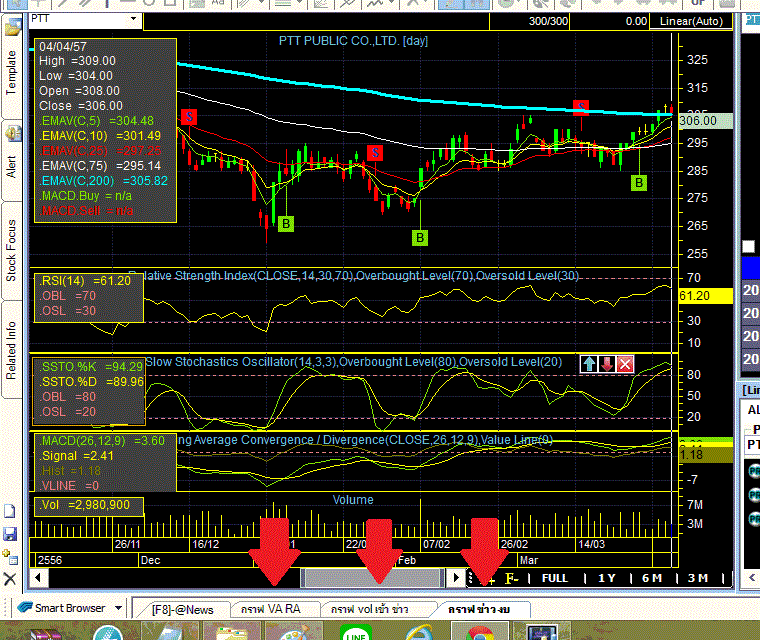Click the 306.00 last price label

[x=705, y=121]
